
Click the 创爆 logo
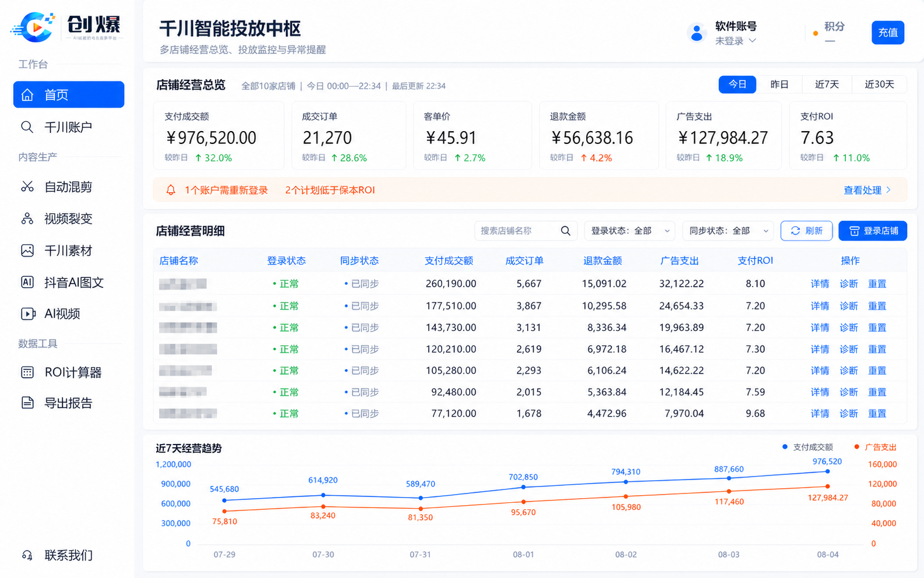(x=66, y=27)
